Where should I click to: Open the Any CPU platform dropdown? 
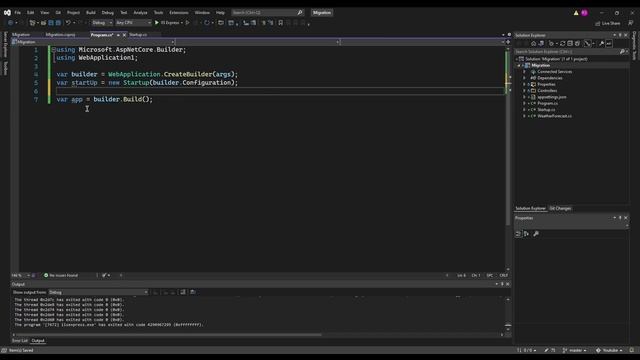coord(133,23)
